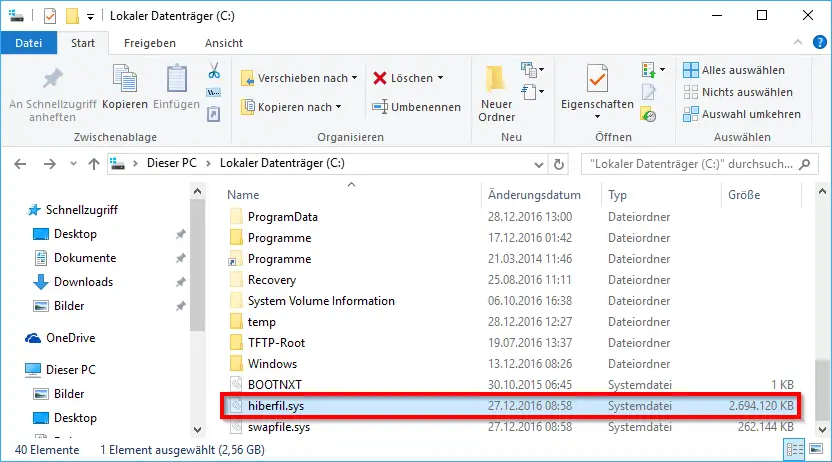
Task: Open the Datei menu
Action: coord(29,43)
